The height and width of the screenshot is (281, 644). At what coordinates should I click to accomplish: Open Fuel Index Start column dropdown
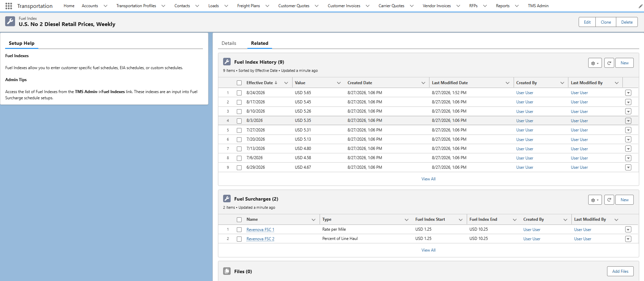point(461,220)
